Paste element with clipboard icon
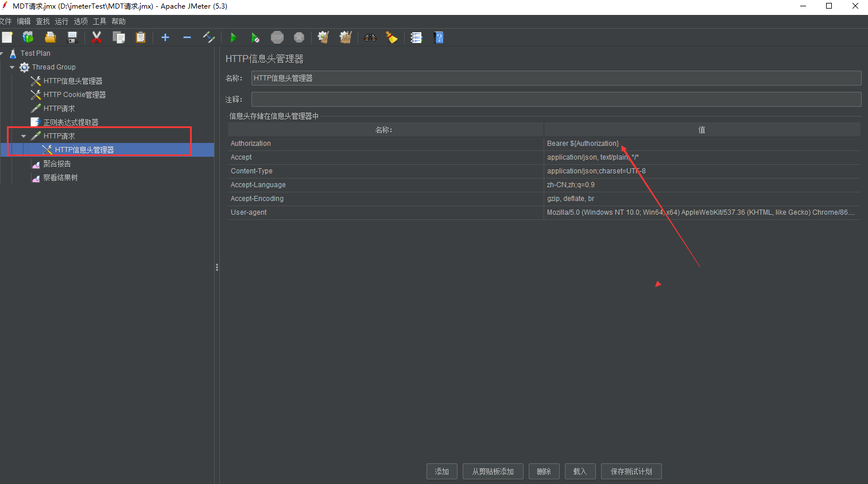Screen dimensions: 868x484 pos(141,37)
